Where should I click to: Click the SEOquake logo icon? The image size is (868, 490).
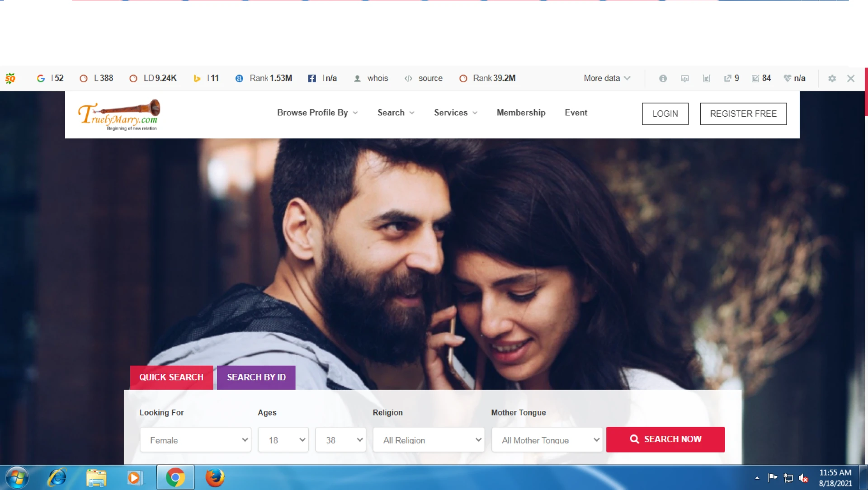[10, 78]
